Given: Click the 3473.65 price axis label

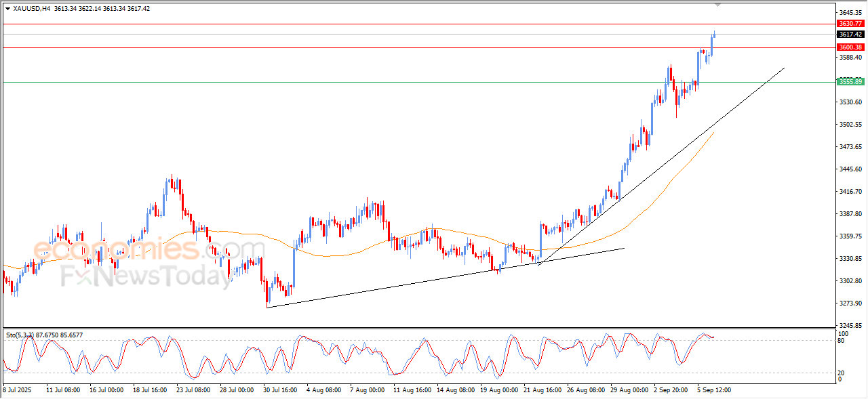Looking at the screenshot, I should point(850,147).
